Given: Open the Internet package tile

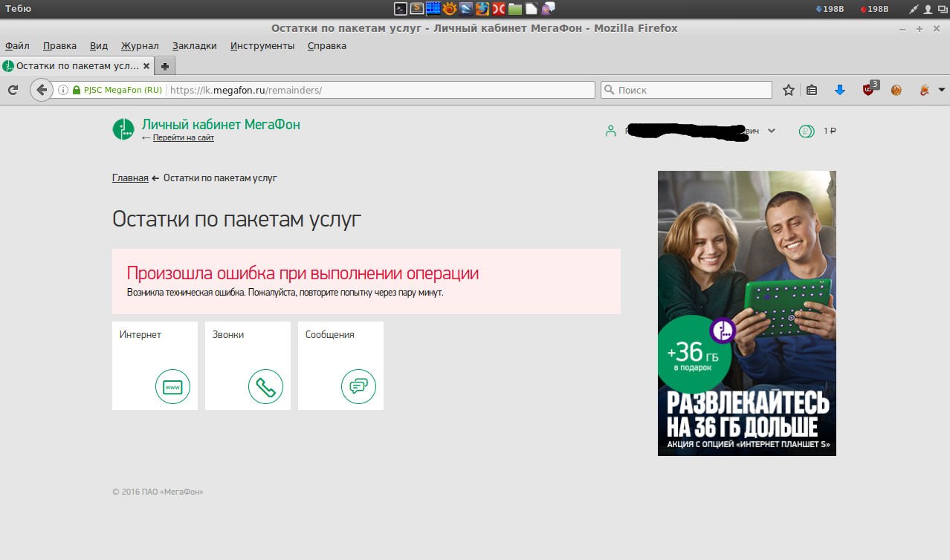Looking at the screenshot, I should tap(155, 365).
